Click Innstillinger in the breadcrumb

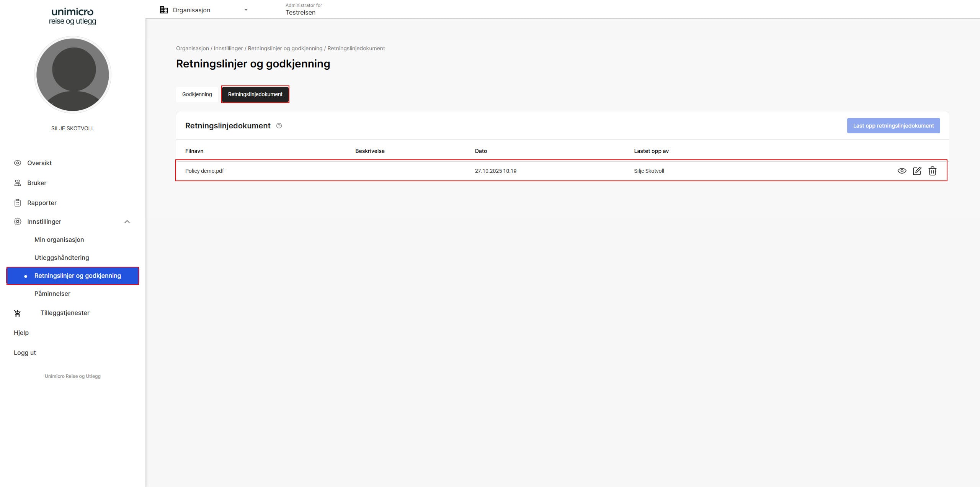[x=228, y=48]
